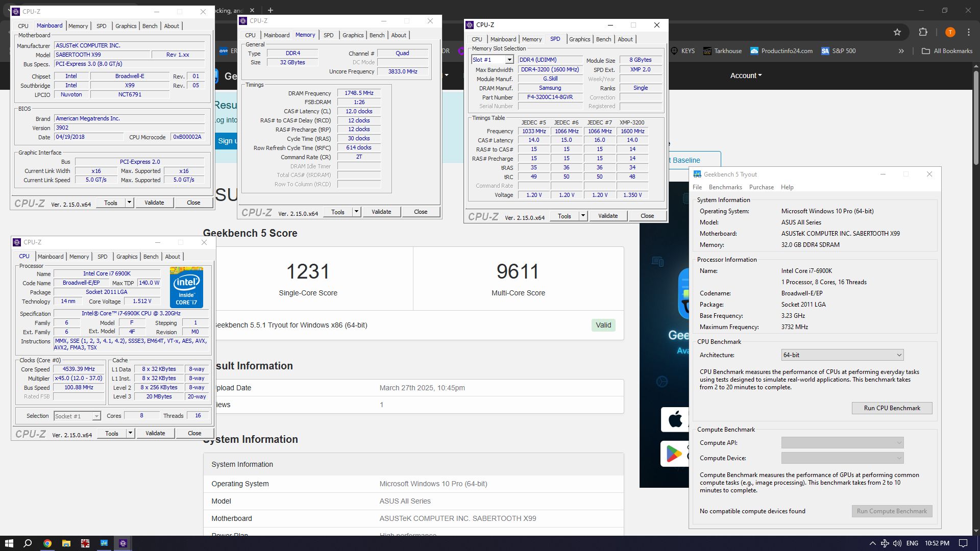Click Validate in the CPU-Z CPU window
980x551 pixels.
click(x=155, y=433)
